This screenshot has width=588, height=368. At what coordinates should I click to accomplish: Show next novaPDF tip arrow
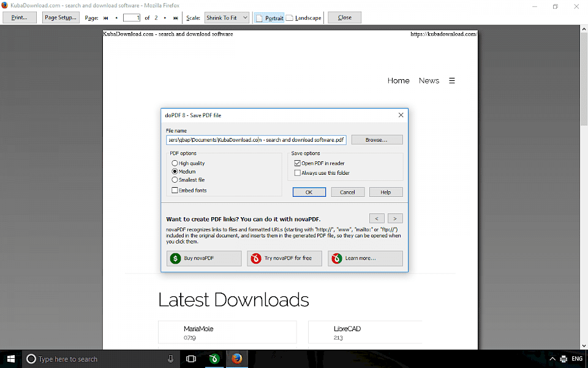tap(395, 218)
